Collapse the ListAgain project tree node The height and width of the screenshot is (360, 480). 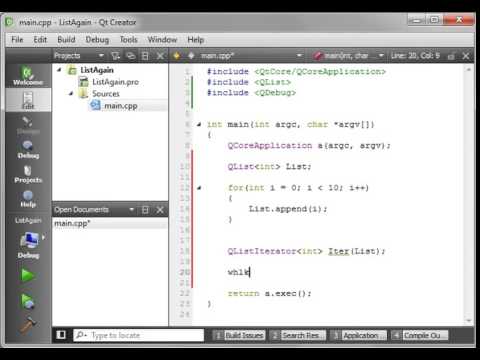(x=59, y=70)
